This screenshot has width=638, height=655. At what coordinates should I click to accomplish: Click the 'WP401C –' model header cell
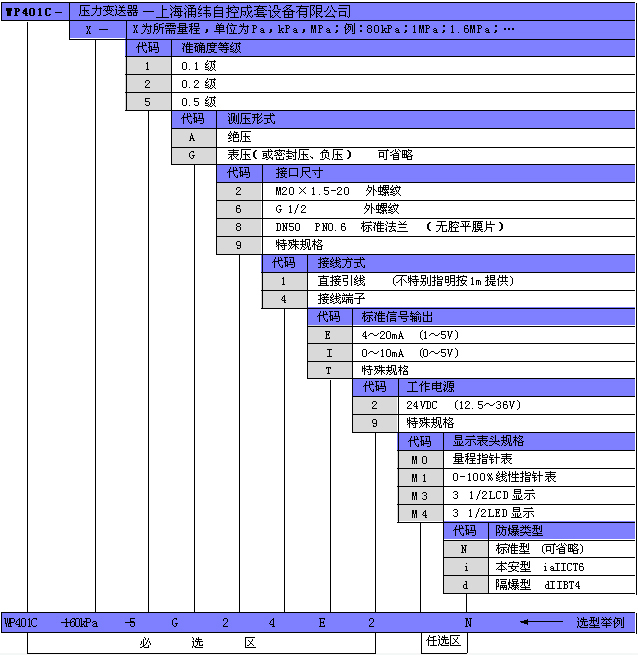point(35,12)
